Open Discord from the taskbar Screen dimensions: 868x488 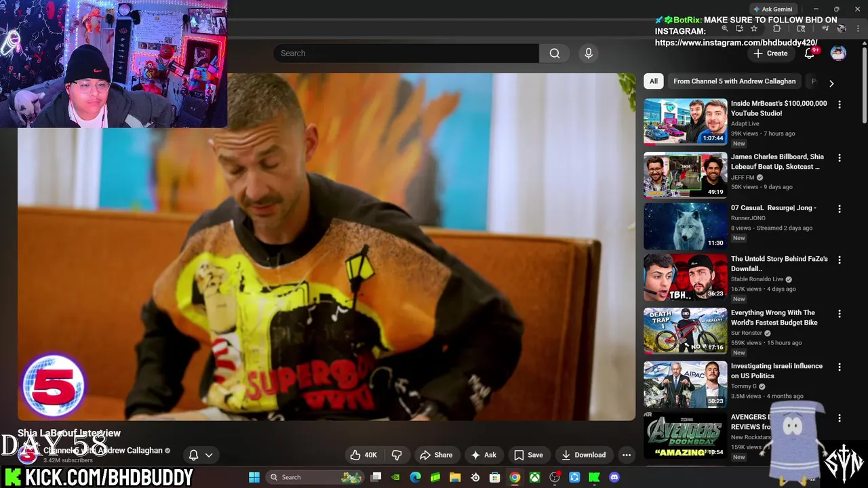point(614,477)
